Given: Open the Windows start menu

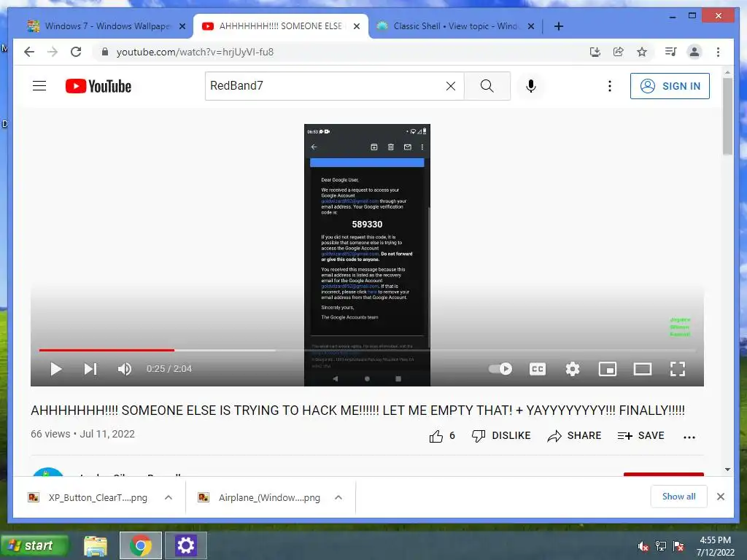Looking at the screenshot, I should coord(34,545).
